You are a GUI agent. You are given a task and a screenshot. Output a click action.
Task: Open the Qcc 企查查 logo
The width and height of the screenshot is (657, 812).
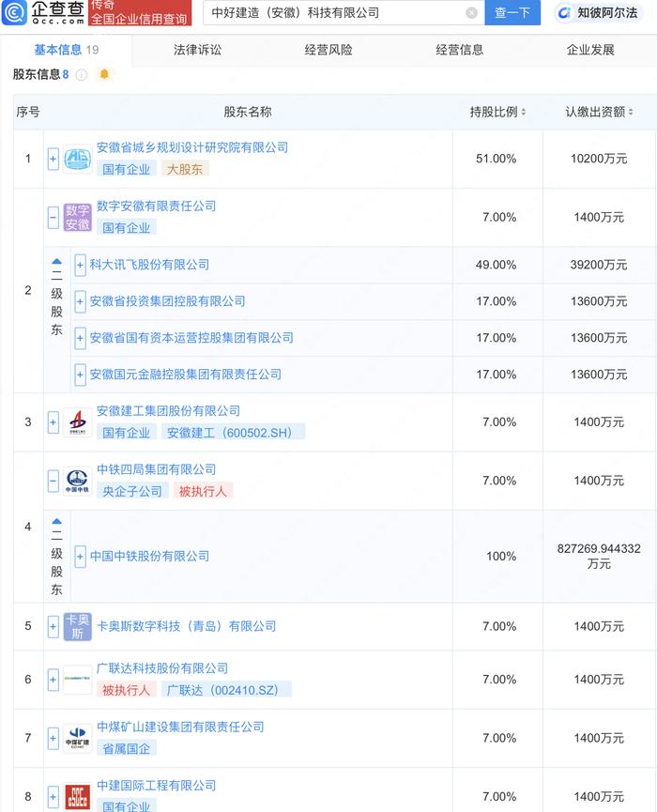pos(43,13)
